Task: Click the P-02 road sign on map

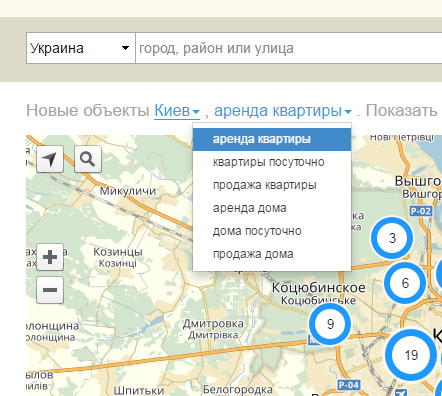Action: [421, 211]
